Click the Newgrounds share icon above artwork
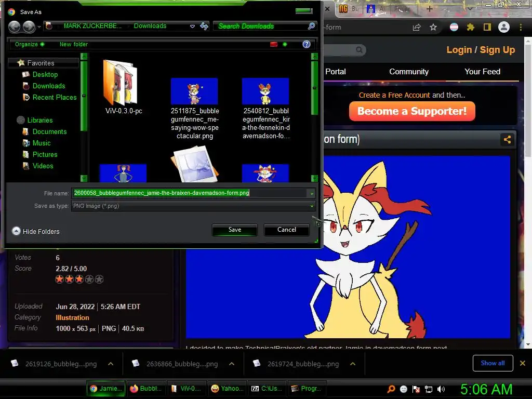The height and width of the screenshot is (399, 532). 507,139
